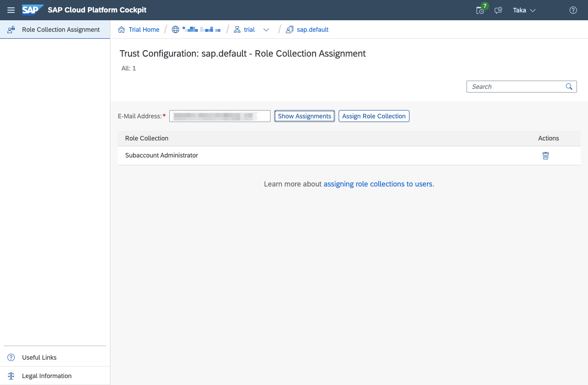Image resolution: width=588 pixels, height=385 pixels.
Task: Click the search magnifier icon
Action: click(x=570, y=87)
